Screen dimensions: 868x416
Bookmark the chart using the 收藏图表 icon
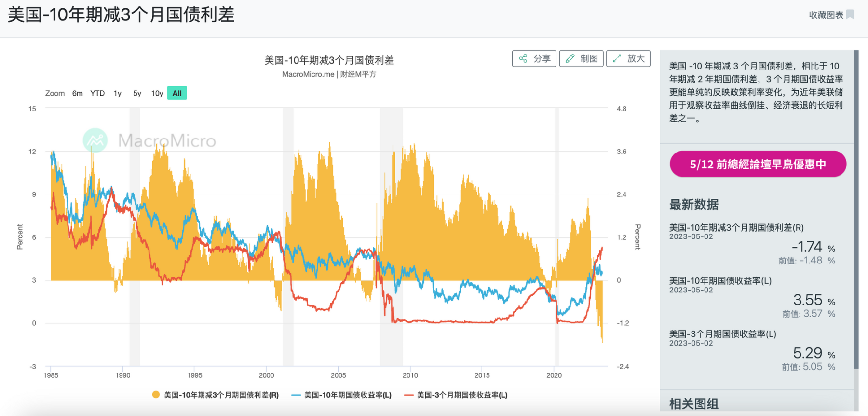(850, 15)
